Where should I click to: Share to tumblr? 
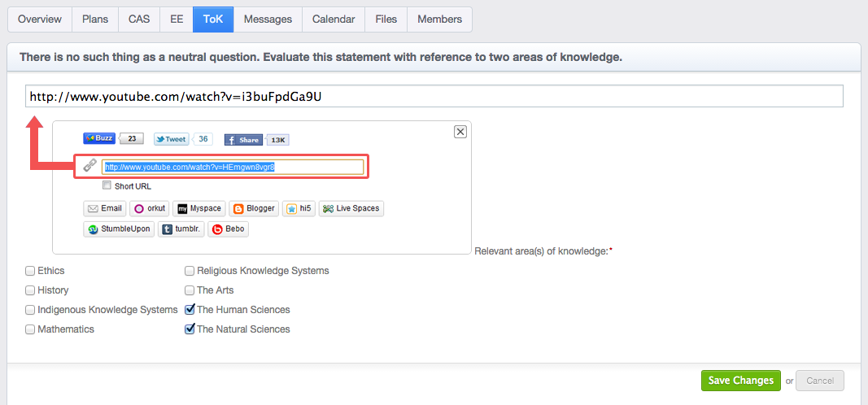181,229
